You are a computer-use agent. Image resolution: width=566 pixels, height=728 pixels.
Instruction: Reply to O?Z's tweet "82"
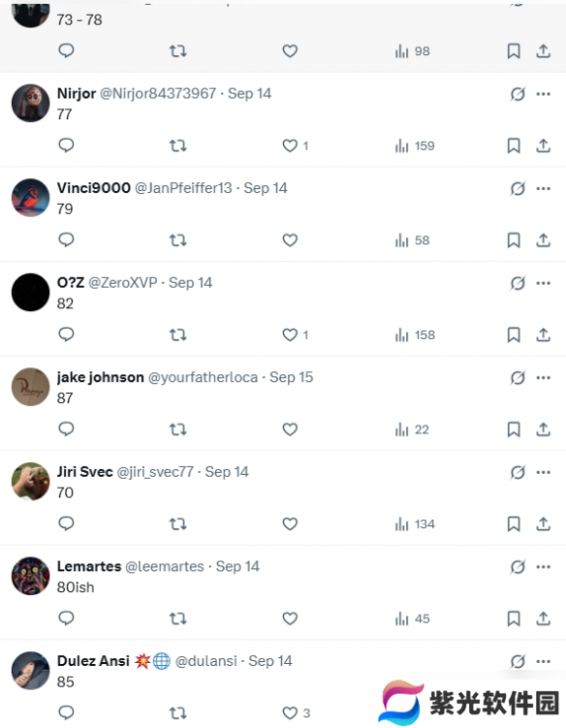click(x=67, y=334)
